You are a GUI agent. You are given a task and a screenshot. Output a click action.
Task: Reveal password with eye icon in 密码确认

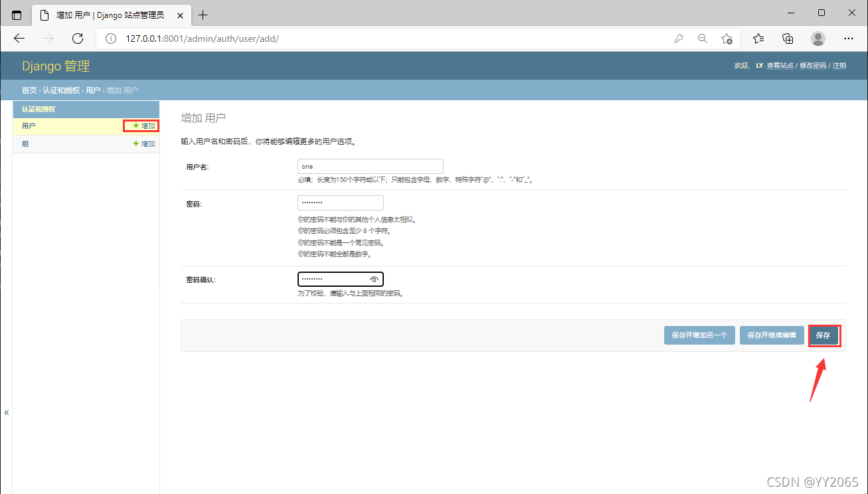pos(374,280)
